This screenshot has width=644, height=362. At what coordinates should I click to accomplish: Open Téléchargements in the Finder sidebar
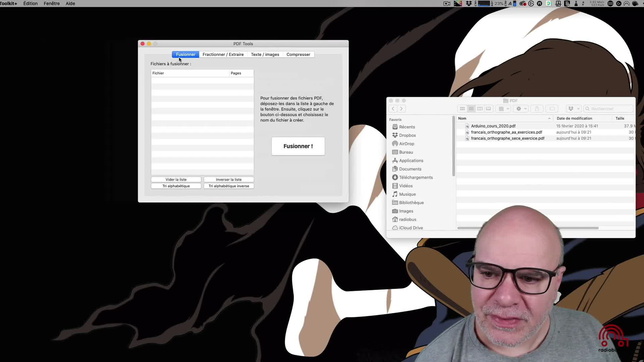(416, 177)
